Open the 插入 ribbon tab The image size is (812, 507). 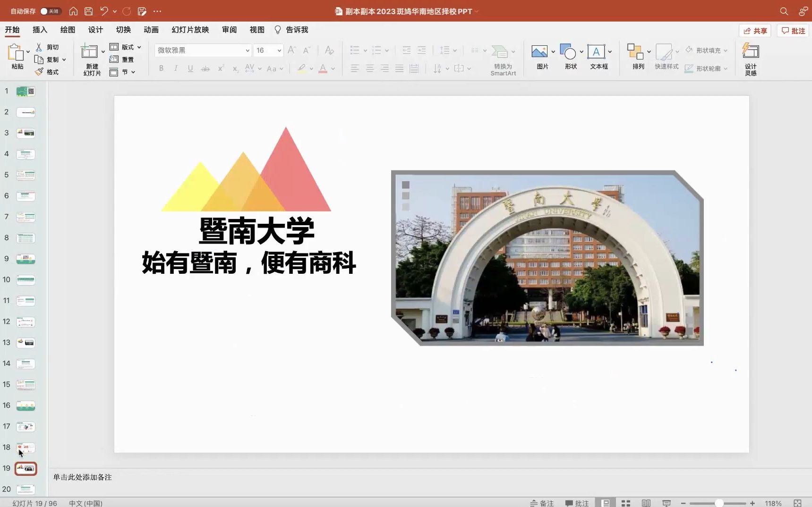(40, 30)
